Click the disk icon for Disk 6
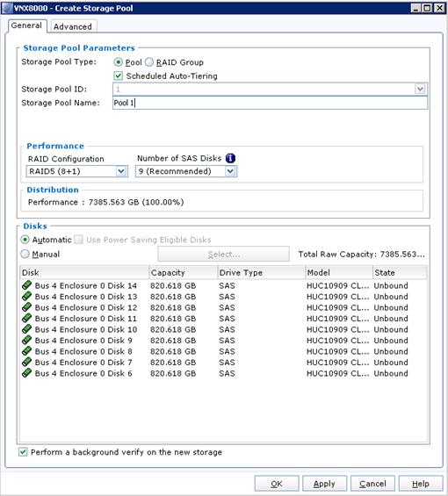The height and width of the screenshot is (496, 448). click(27, 373)
